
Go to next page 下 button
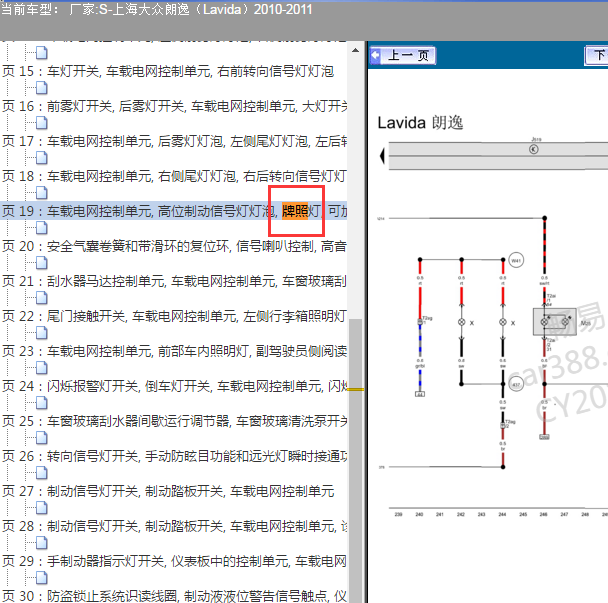(596, 55)
